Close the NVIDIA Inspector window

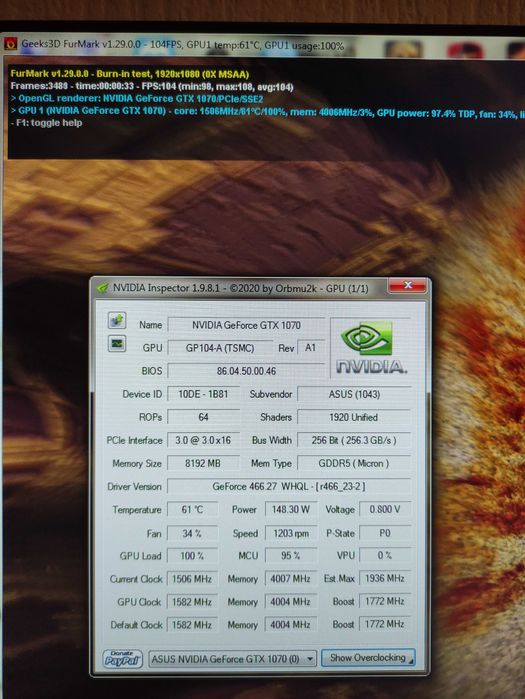point(407,285)
